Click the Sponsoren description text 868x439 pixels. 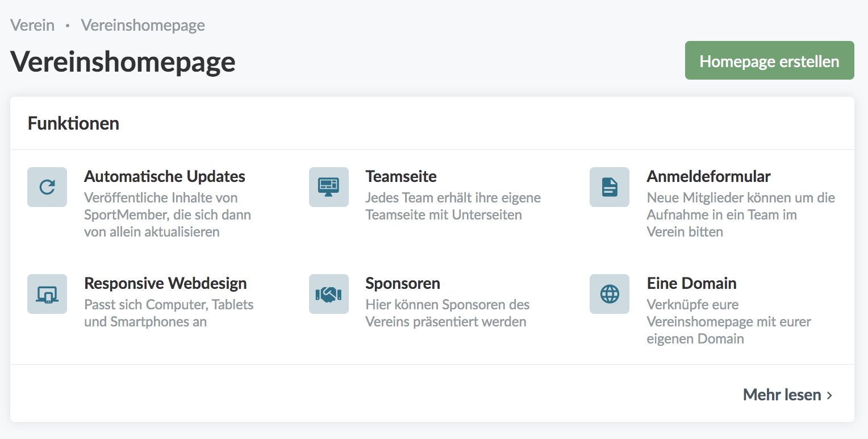[x=447, y=313]
